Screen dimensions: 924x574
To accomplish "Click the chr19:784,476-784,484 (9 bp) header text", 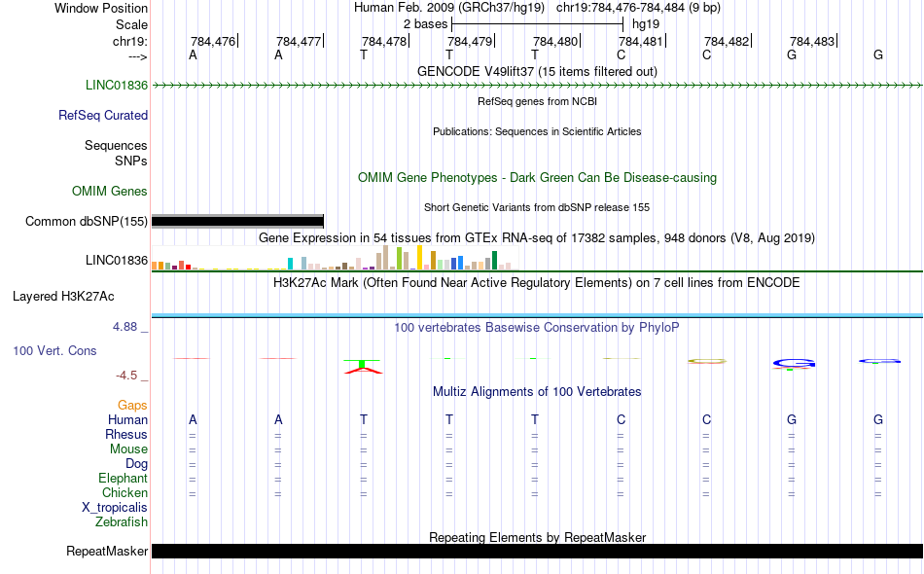I will click(x=638, y=8).
